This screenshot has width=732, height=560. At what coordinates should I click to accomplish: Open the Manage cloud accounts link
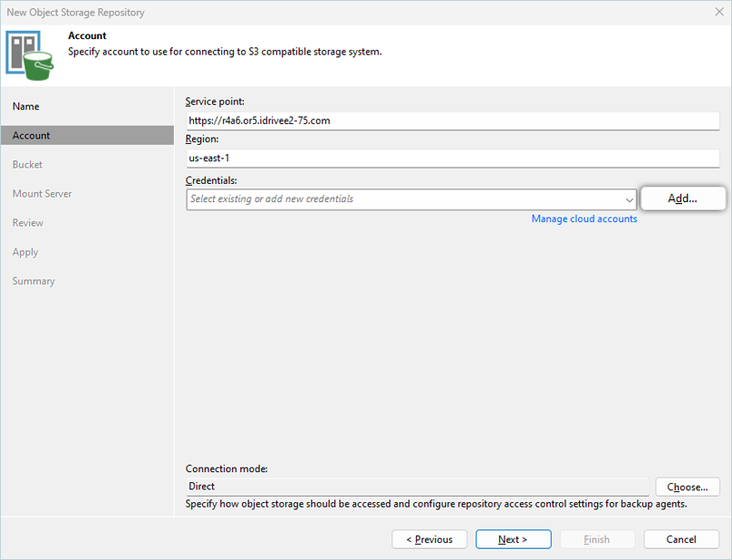pyautogui.click(x=583, y=218)
